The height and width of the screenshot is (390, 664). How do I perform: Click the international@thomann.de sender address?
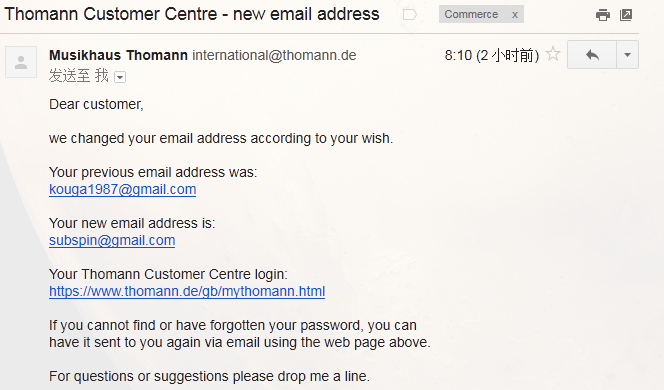point(274,55)
